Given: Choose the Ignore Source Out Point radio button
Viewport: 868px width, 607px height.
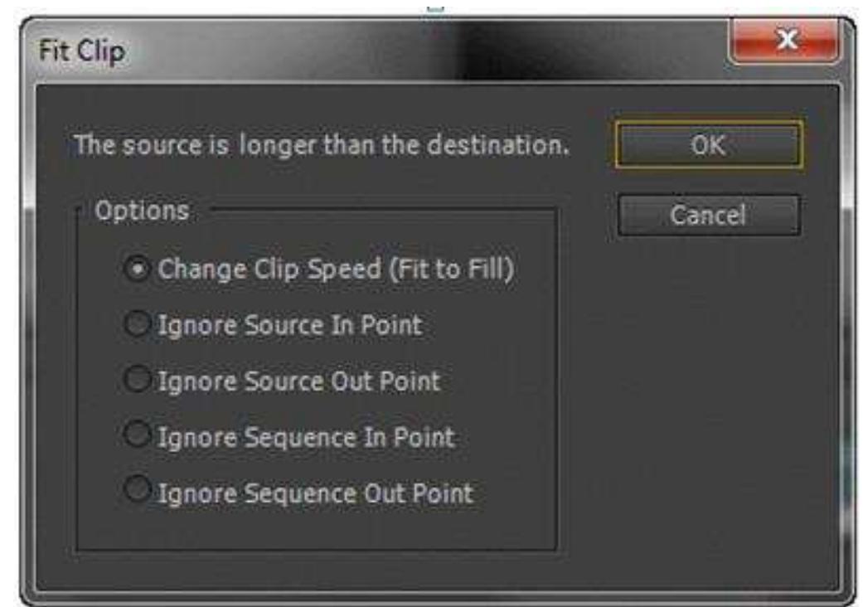Looking at the screenshot, I should (x=138, y=381).
